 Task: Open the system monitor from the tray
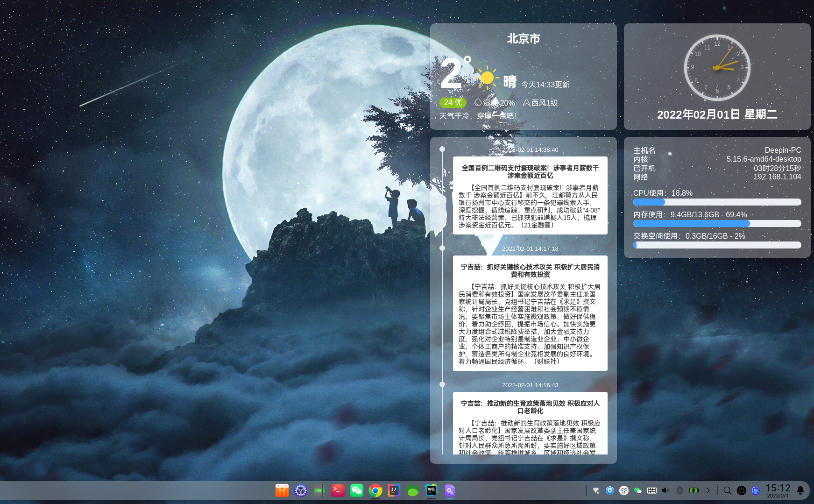pos(756,490)
